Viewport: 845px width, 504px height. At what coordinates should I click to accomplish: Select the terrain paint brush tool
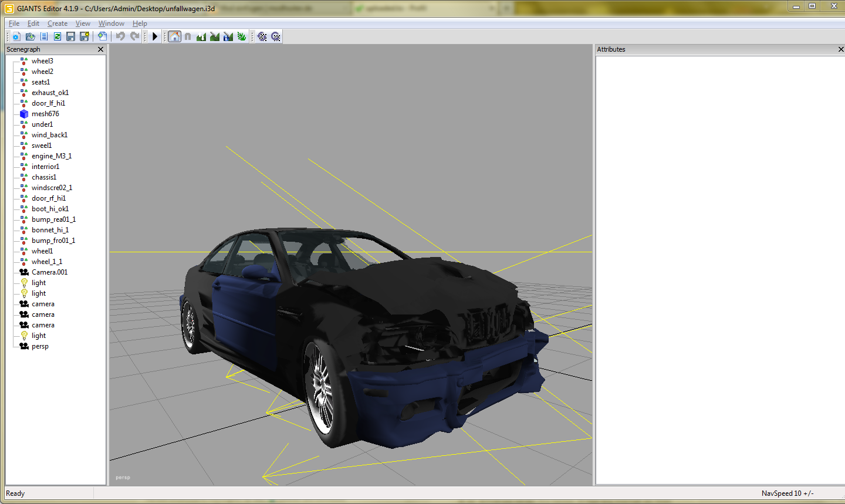click(x=215, y=36)
